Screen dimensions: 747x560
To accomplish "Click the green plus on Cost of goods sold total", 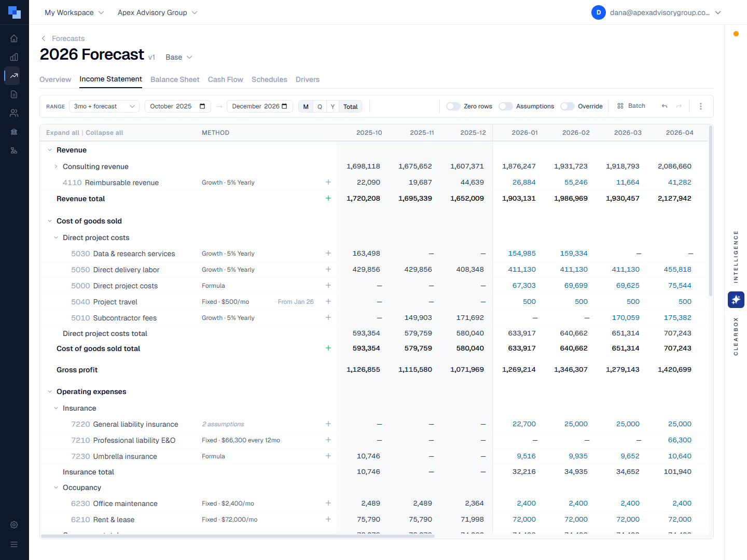I will [x=328, y=348].
